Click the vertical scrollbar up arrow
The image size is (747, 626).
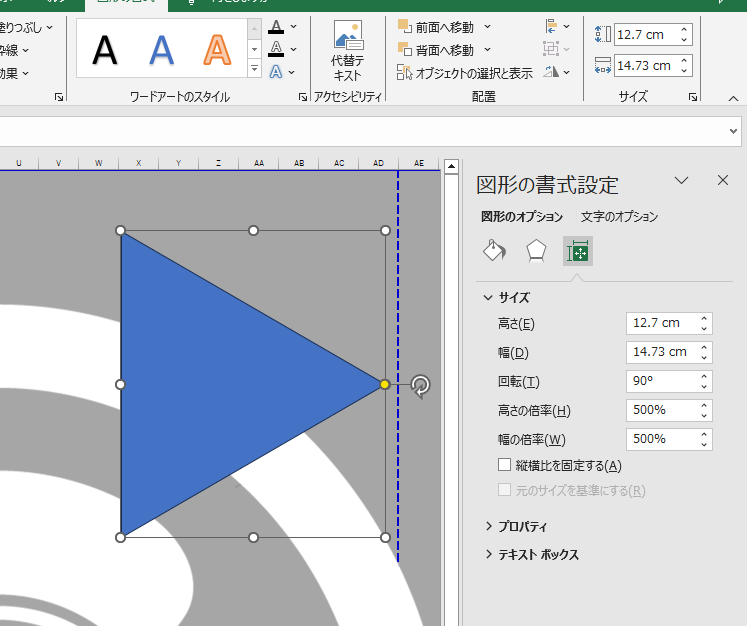451,166
